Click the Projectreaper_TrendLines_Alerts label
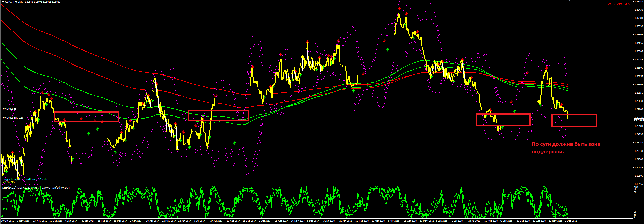Image resolution: width=644 pixels, height=224 pixels. point(25,179)
